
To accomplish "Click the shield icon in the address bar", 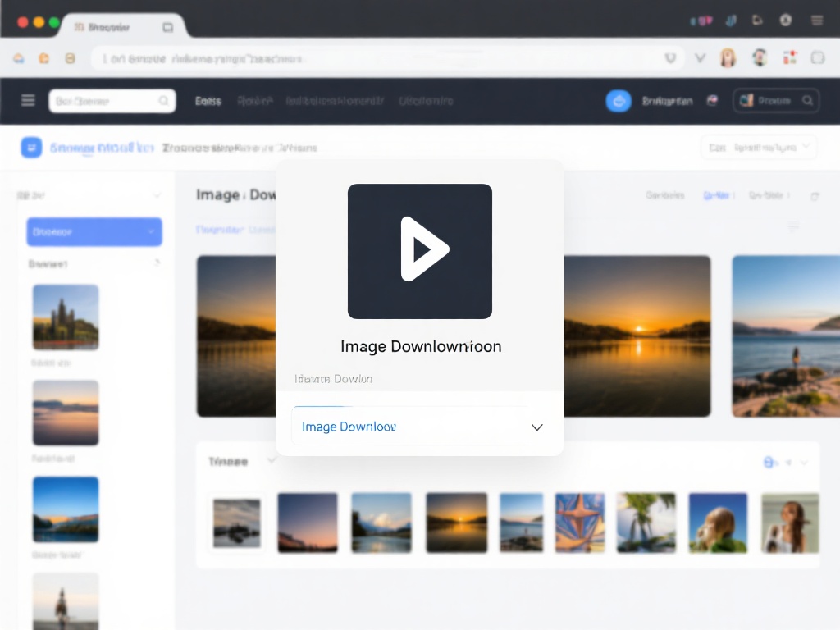I will pyautogui.click(x=670, y=58).
